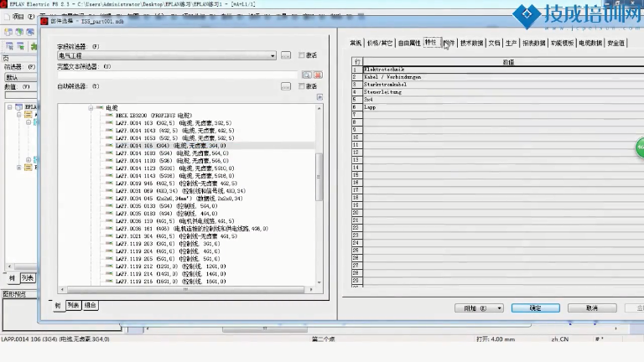The image size is (644, 362).
Task: Click the ellipsis button next to 电气工程 filter
Action: (286, 55)
